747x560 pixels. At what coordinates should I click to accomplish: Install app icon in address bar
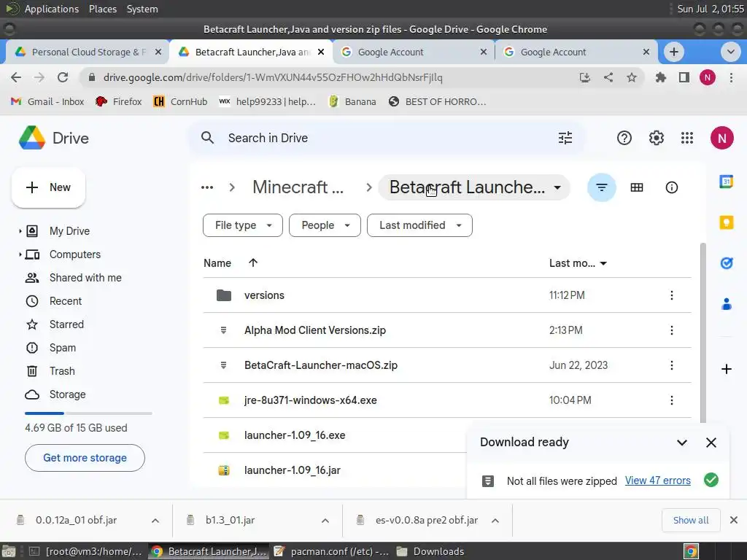[584, 77]
